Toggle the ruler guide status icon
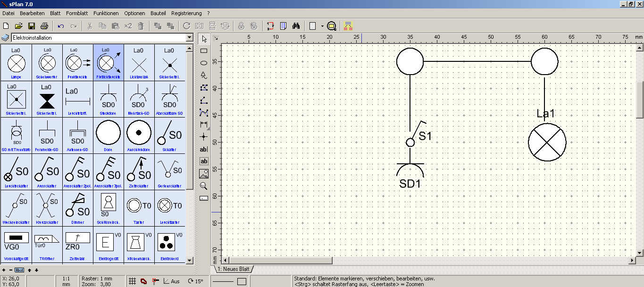 [x=155, y=281]
